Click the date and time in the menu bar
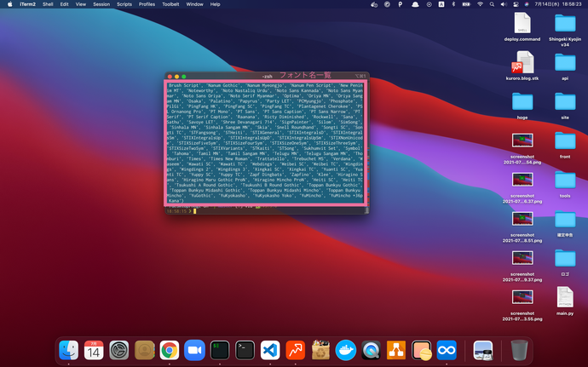The height and width of the screenshot is (367, 588). click(x=558, y=4)
